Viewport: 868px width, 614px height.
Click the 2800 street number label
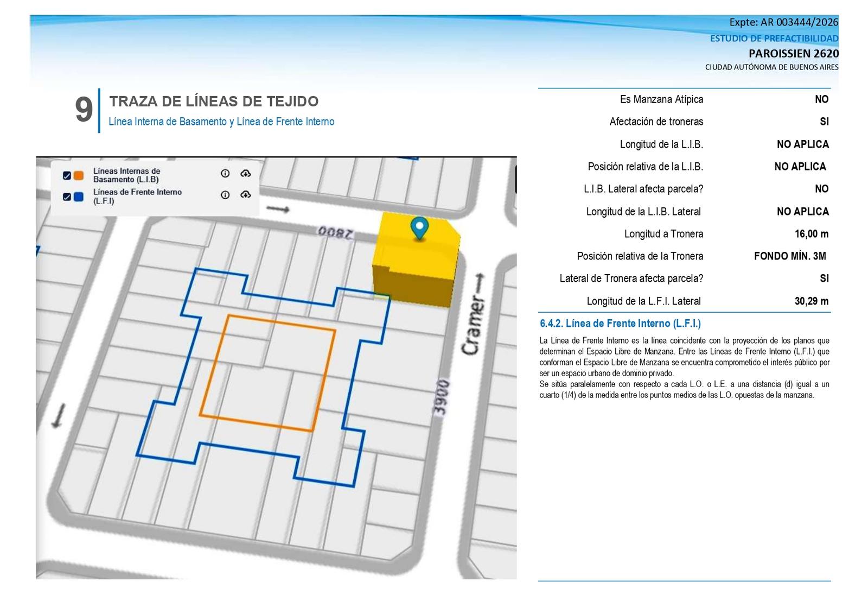pos(335,232)
